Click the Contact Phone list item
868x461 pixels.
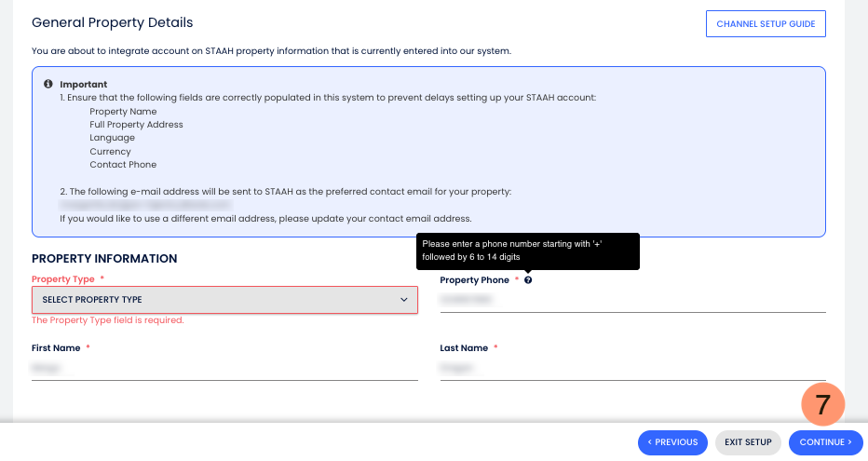click(x=123, y=165)
